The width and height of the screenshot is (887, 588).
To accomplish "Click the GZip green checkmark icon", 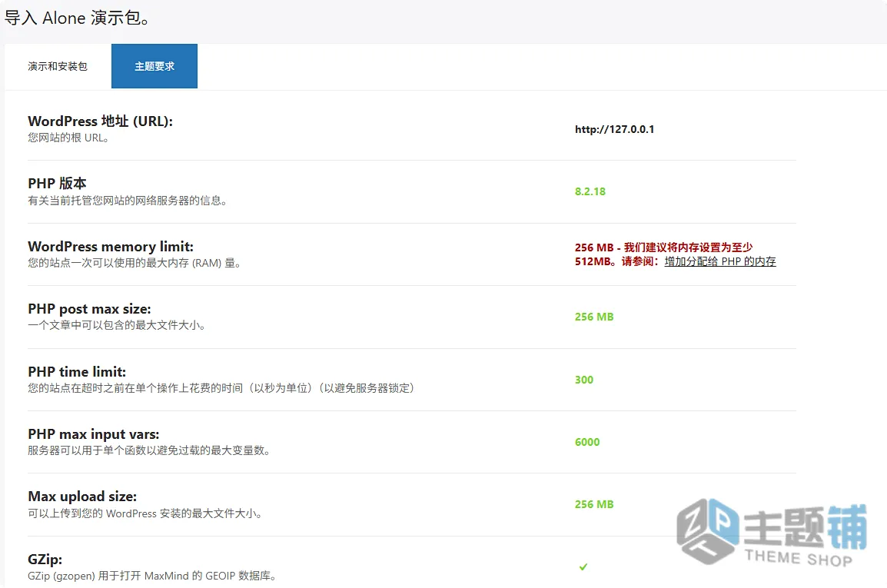I will tap(583, 567).
